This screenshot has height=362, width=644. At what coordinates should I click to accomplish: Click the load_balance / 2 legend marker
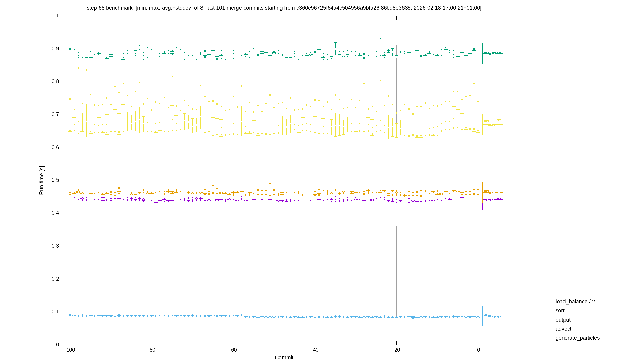click(630, 302)
